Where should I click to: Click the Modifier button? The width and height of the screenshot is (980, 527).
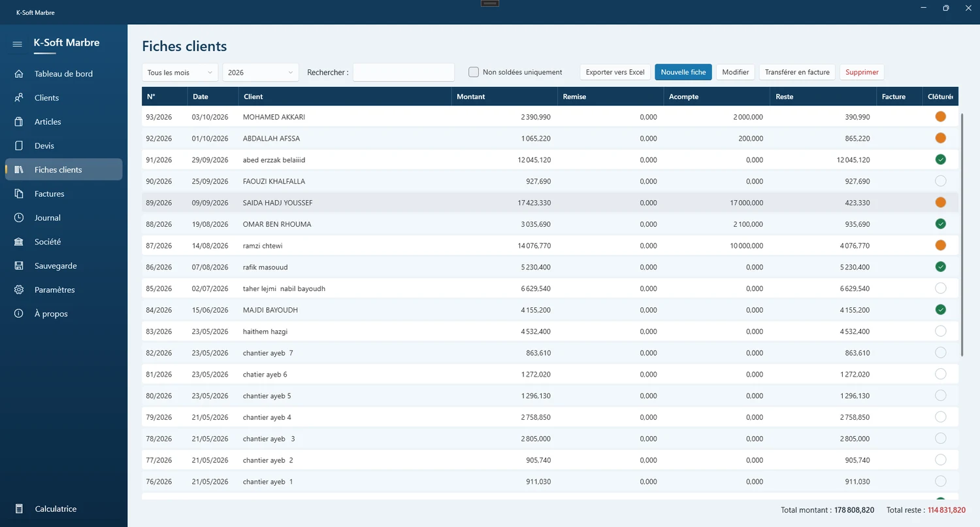pyautogui.click(x=736, y=72)
